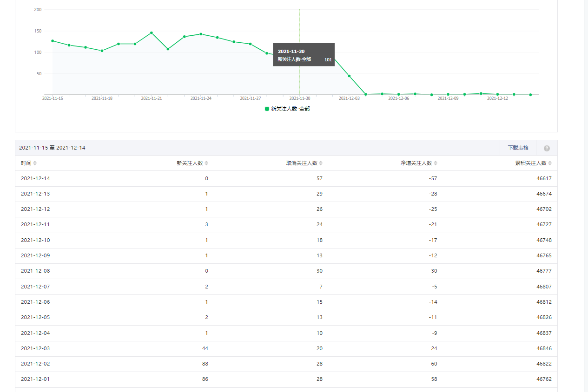Click the 2021-12-06 x-axis label
The height and width of the screenshot is (392, 588).
(x=398, y=98)
